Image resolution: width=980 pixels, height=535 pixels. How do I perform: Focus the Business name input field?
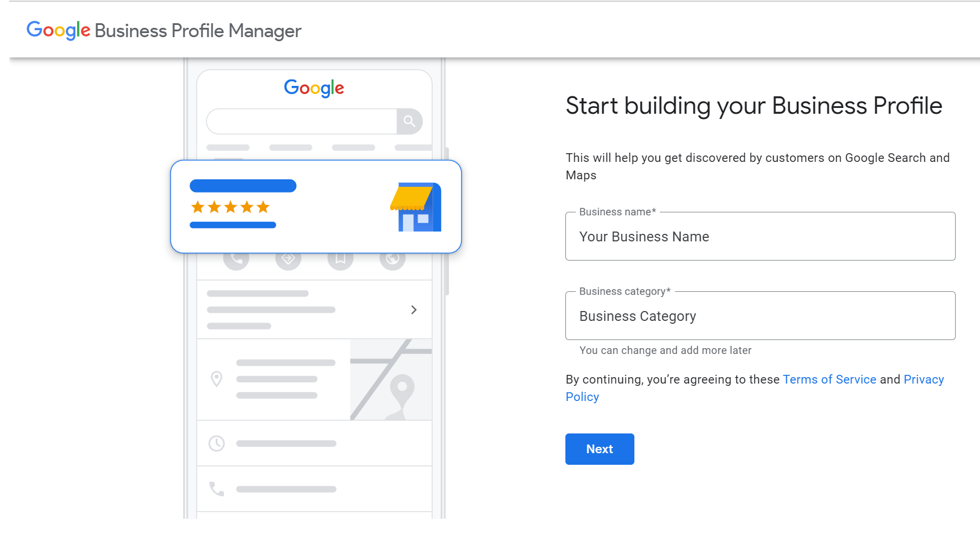coord(760,237)
